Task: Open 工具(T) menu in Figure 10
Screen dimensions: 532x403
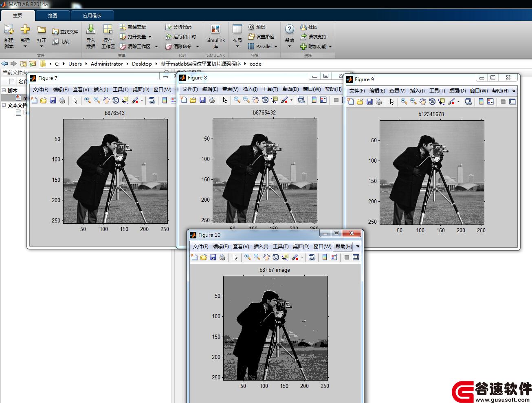Action: tap(281, 247)
